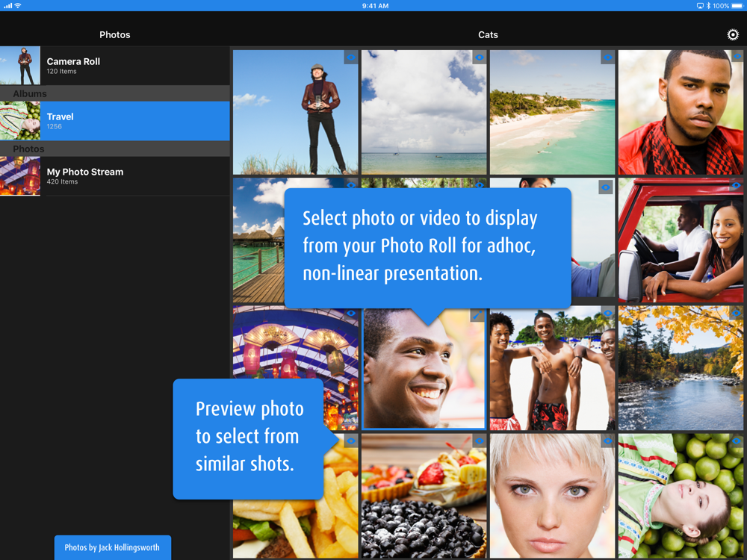Screen dimensions: 747x560
Task: Tap the Albums section header
Action: [115, 93]
